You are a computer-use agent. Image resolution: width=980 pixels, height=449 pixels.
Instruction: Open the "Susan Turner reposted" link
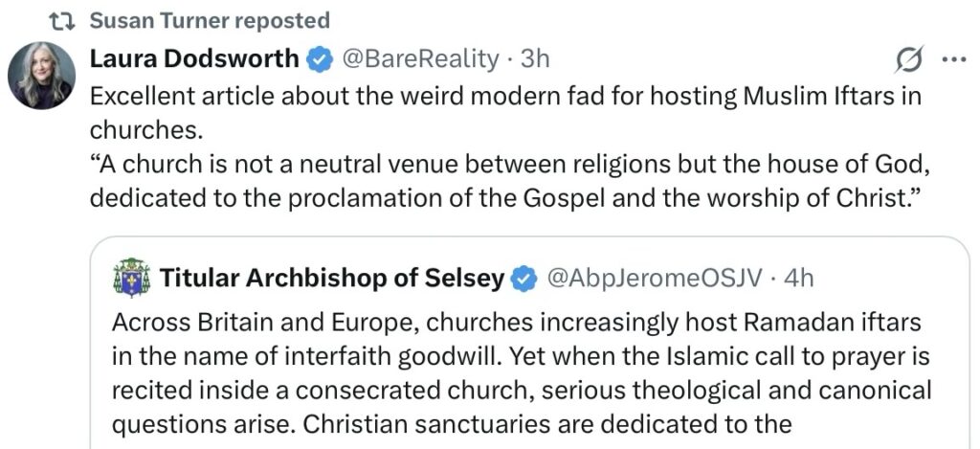pos(211,20)
